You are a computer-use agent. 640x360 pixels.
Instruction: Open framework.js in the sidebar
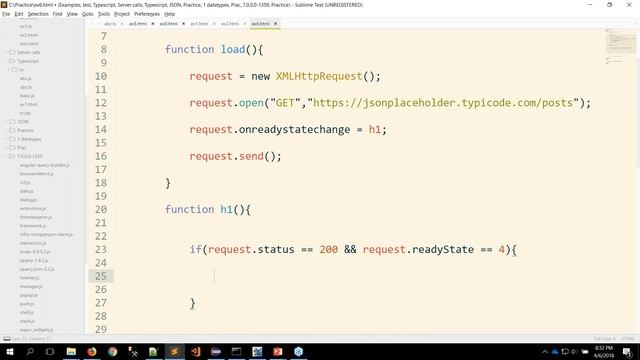tap(33, 226)
